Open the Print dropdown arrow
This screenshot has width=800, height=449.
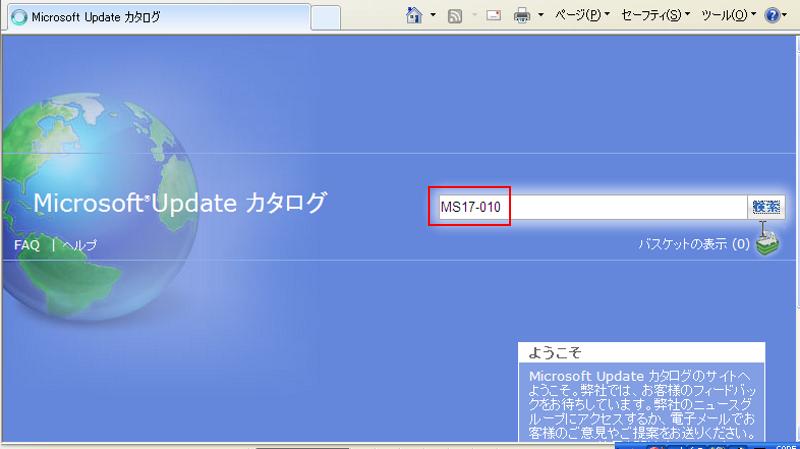541,15
